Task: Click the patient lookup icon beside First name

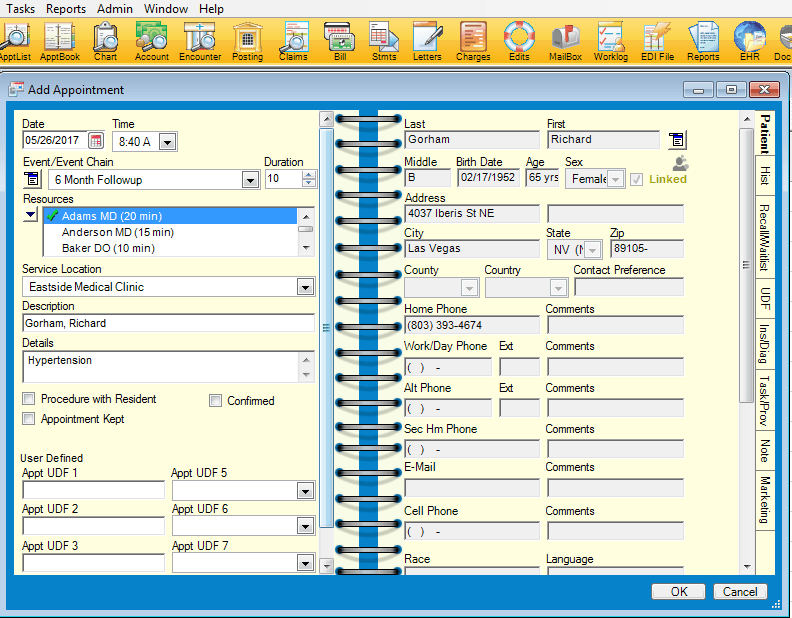Action: point(677,140)
